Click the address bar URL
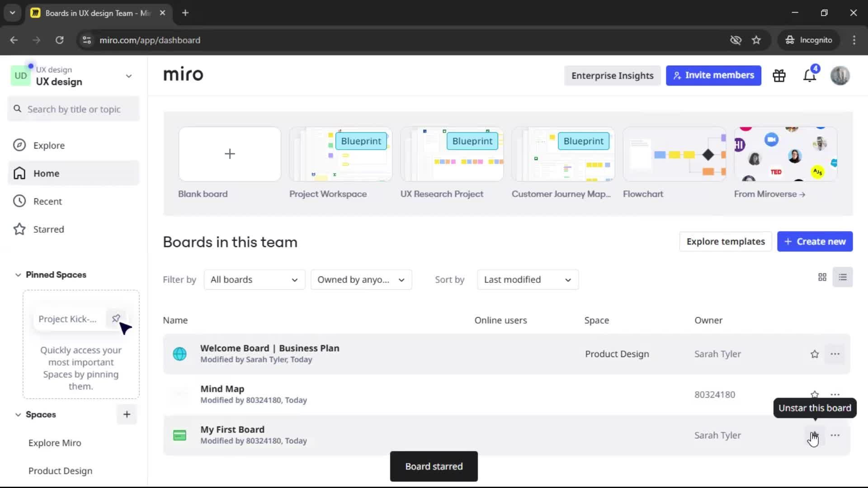Viewport: 868px width, 488px height. [150, 40]
